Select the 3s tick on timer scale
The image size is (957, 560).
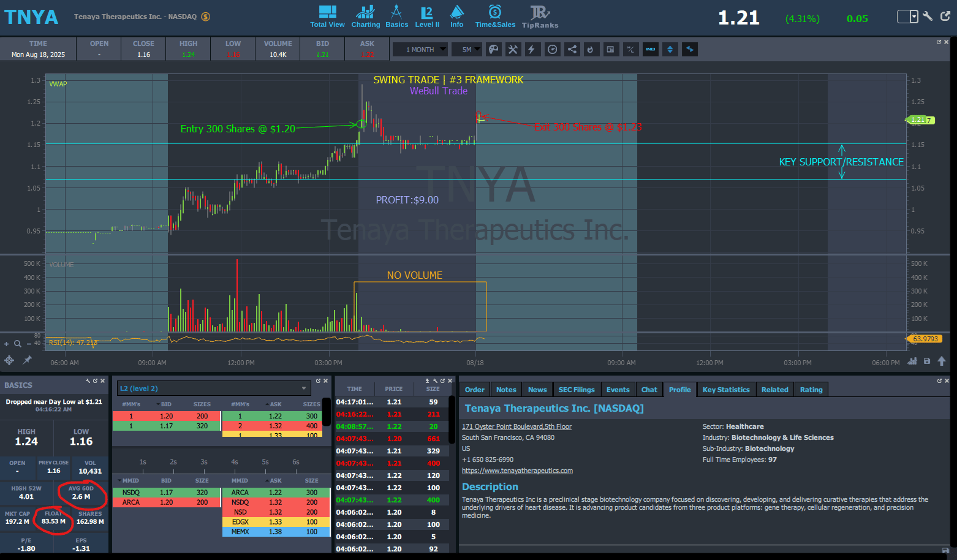[x=204, y=463]
